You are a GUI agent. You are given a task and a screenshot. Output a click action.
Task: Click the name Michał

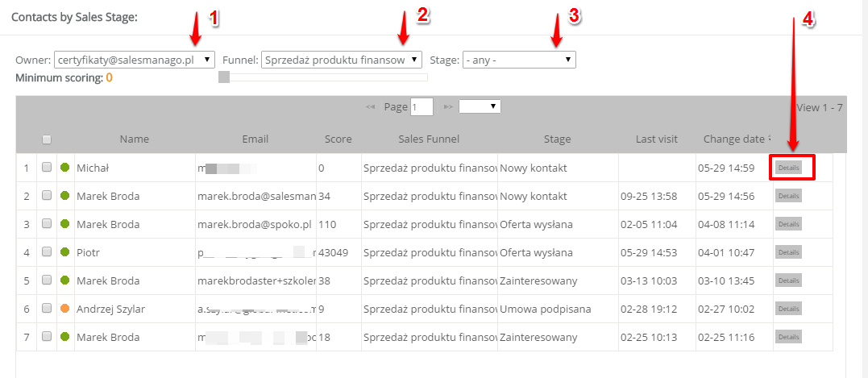(x=93, y=168)
